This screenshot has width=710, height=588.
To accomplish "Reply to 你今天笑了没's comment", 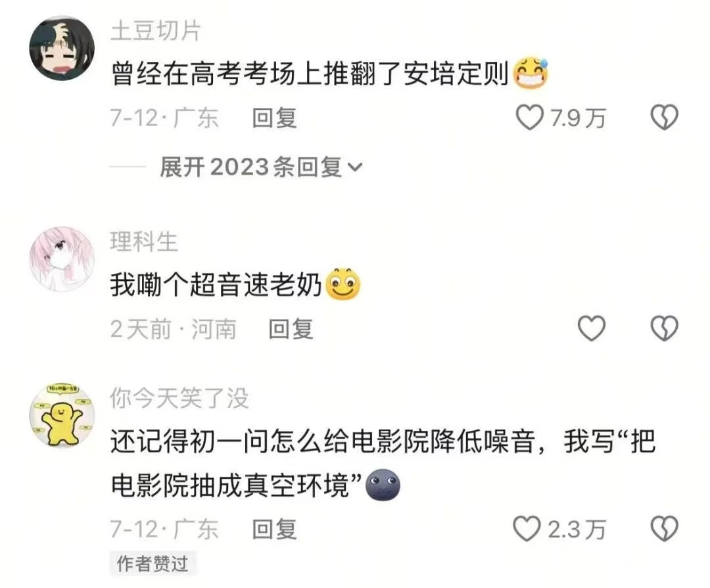I will pyautogui.click(x=274, y=529).
